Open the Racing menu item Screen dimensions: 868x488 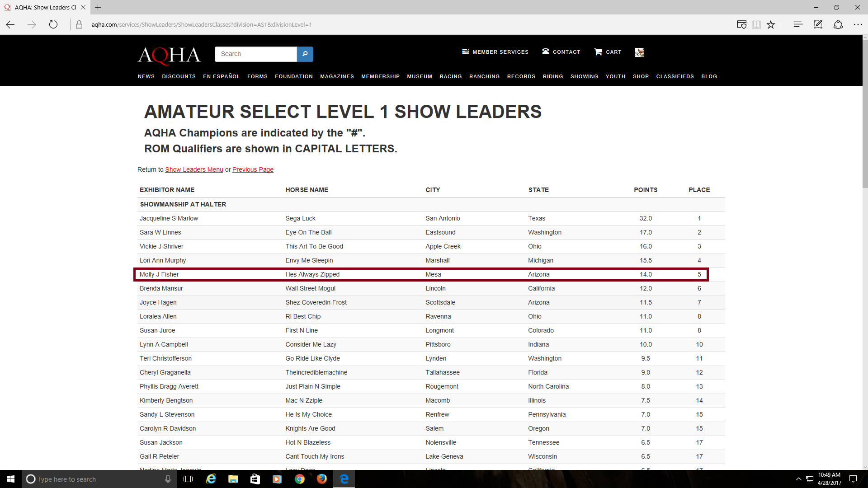[451, 76]
